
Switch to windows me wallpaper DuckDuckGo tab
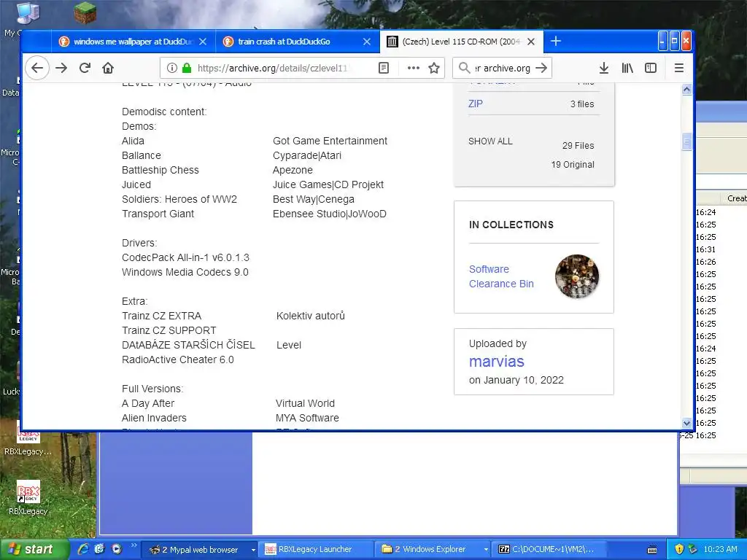(x=133, y=42)
